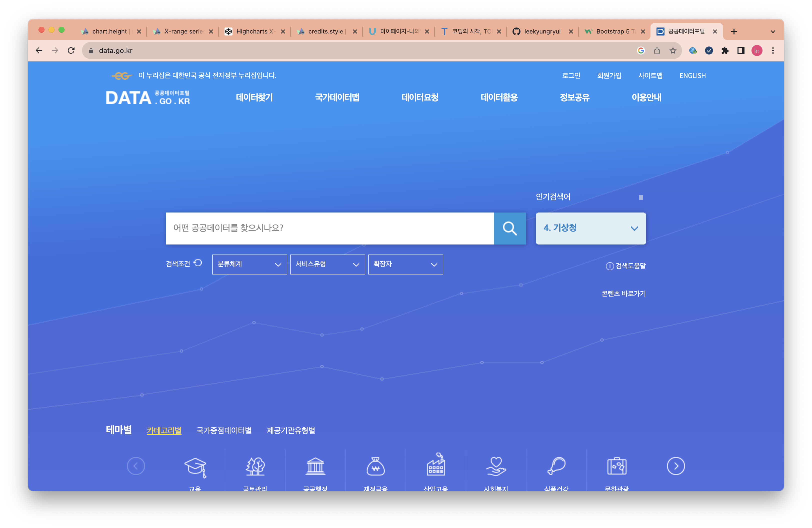Open the 데이터찾기 menu
The height and width of the screenshot is (528, 812).
click(x=254, y=97)
